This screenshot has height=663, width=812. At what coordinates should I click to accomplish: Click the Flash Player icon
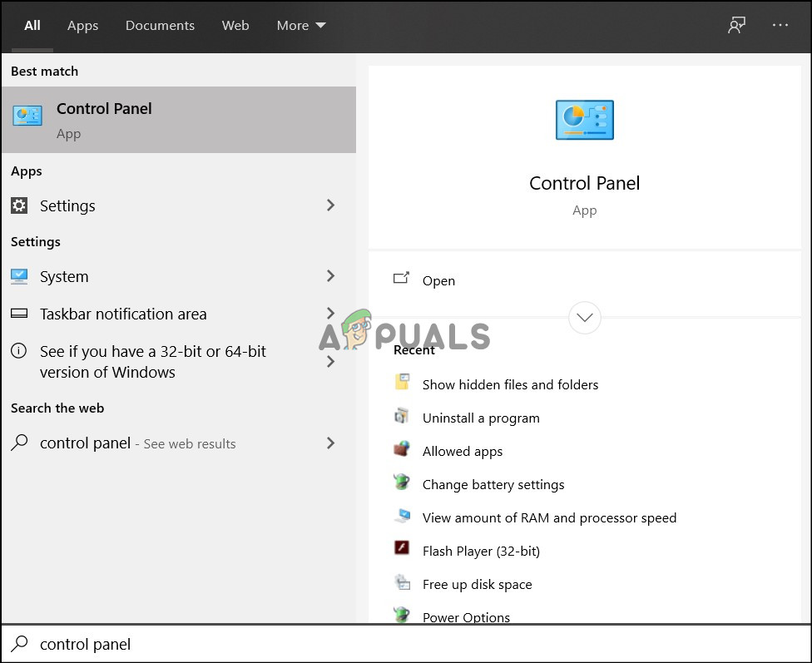(402, 548)
